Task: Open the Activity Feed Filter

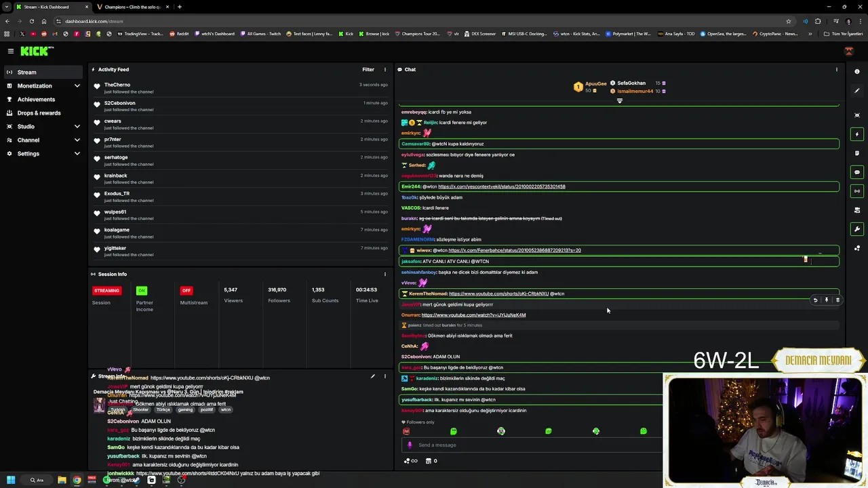Action: pos(368,69)
